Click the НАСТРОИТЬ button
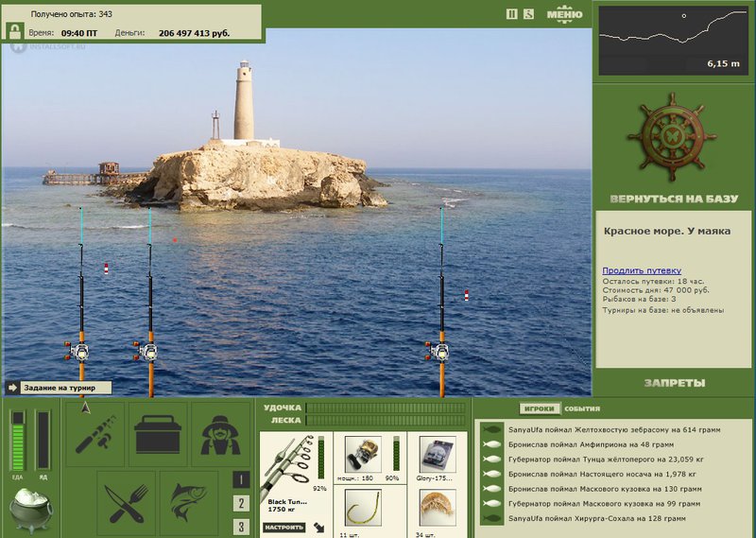 tap(284, 528)
